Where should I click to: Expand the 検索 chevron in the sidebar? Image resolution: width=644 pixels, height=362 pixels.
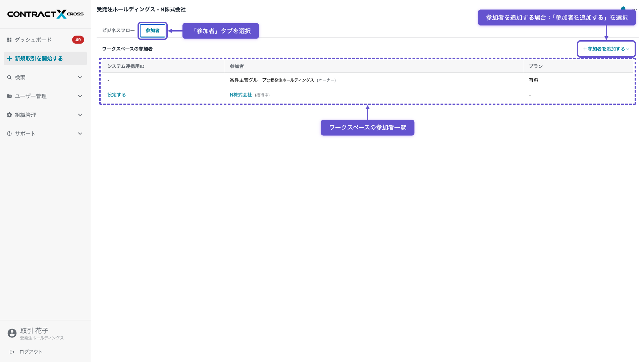pos(80,77)
